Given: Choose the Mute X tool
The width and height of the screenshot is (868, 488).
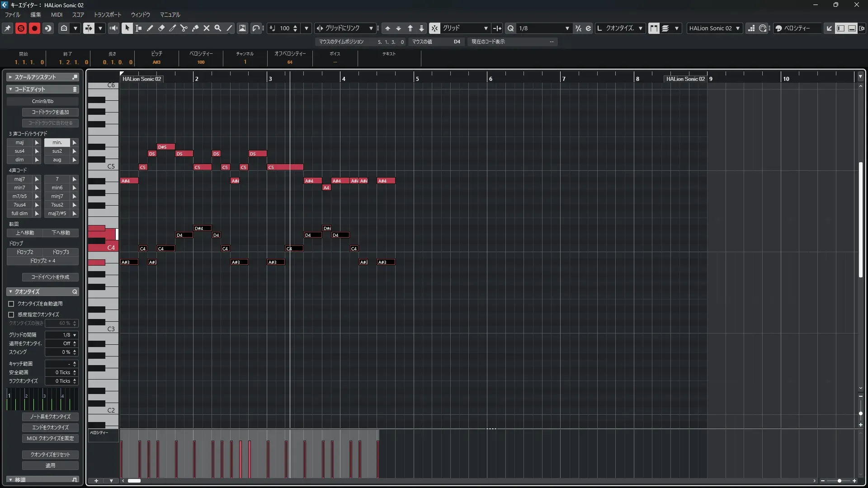Looking at the screenshot, I should [207, 28].
